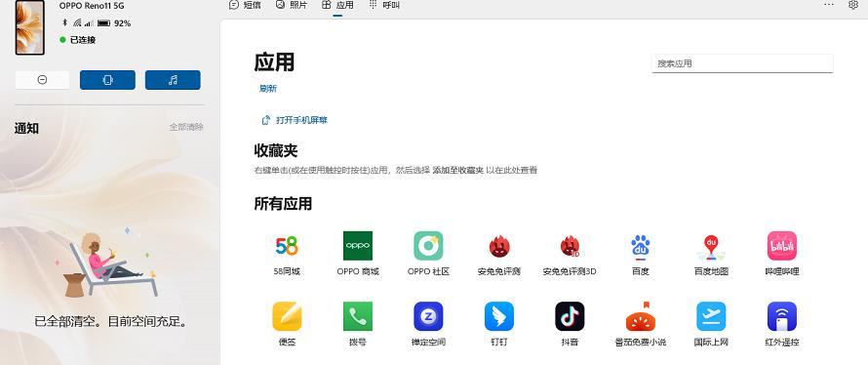The width and height of the screenshot is (868, 365).
Task: Launch the 百度 app
Action: [x=641, y=246]
